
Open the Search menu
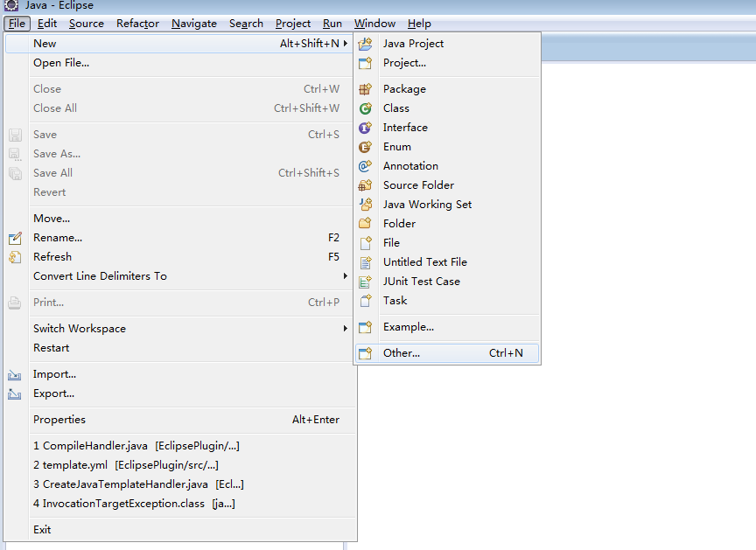246,24
